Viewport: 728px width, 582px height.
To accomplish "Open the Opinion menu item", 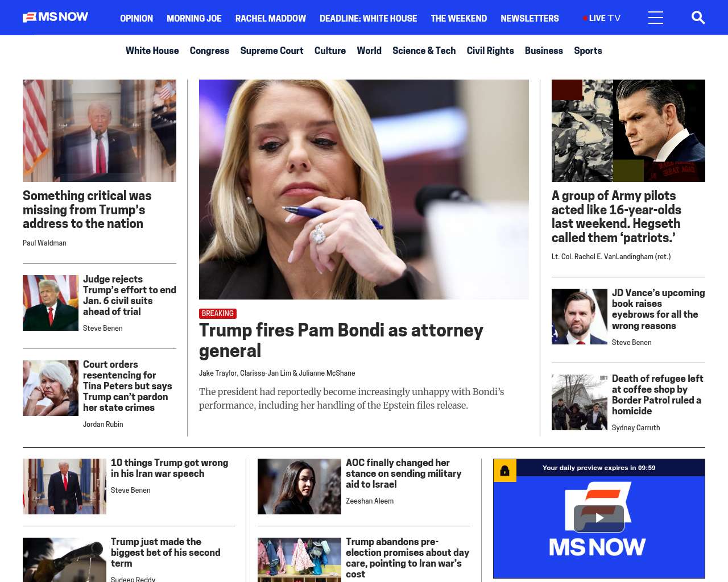I will (136, 18).
